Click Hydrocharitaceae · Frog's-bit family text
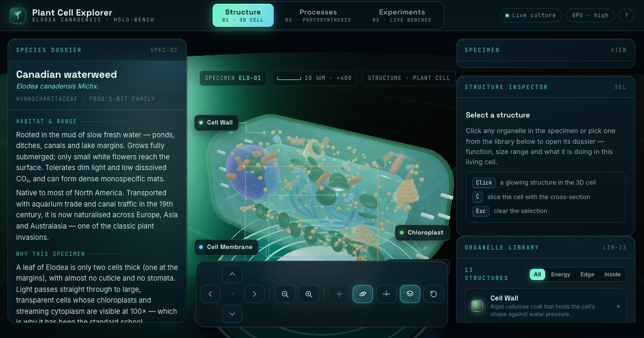The image size is (644, 338). tap(85, 99)
